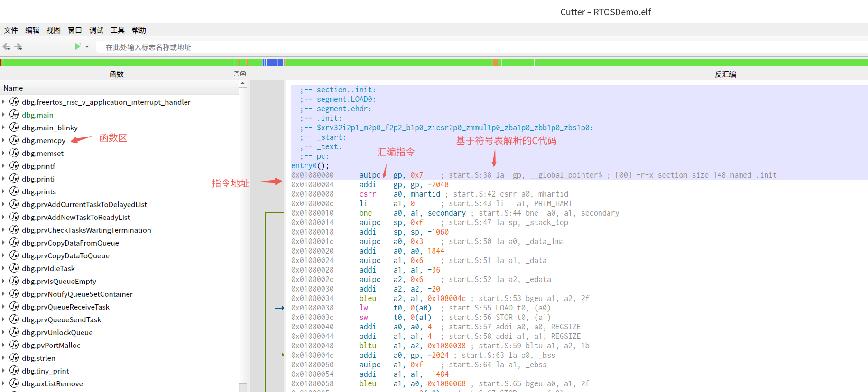
Task: Open the 调试 menu
Action: coord(96,30)
